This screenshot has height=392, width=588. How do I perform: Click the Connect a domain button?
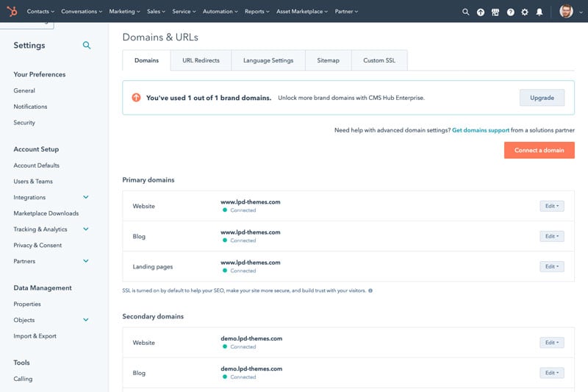click(539, 150)
